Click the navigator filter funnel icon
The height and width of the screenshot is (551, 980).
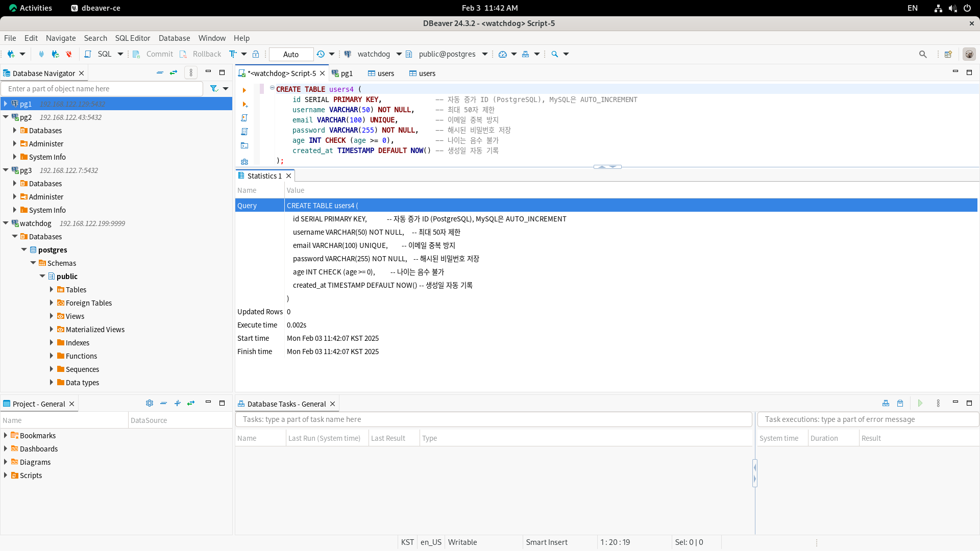coord(214,89)
